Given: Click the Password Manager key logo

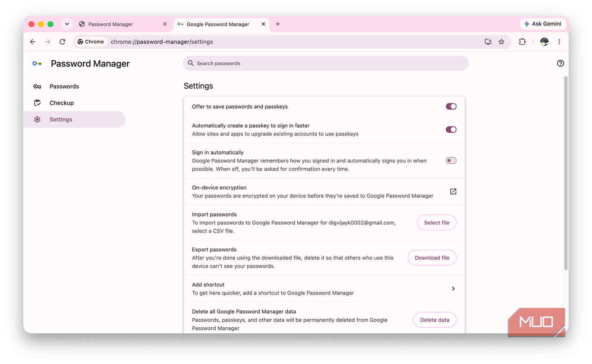Looking at the screenshot, I should (x=37, y=64).
